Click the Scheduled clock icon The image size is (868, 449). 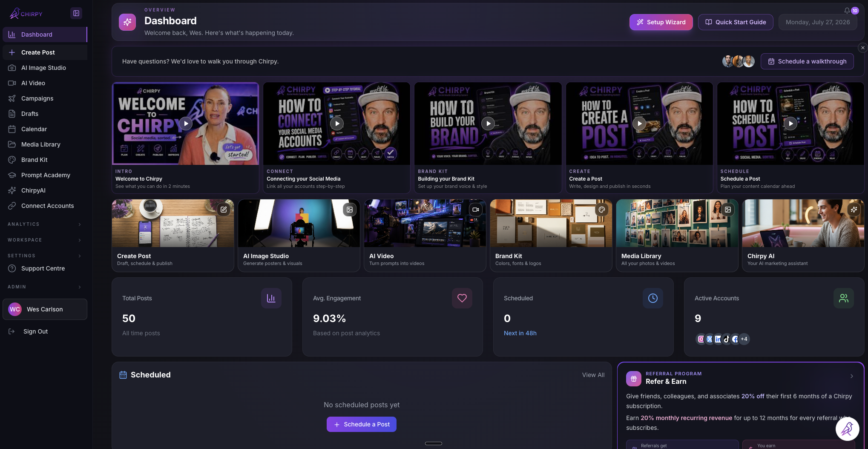pyautogui.click(x=653, y=298)
